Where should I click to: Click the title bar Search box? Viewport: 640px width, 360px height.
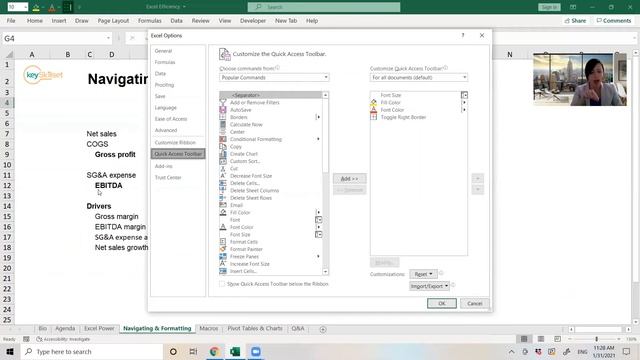(x=324, y=7)
